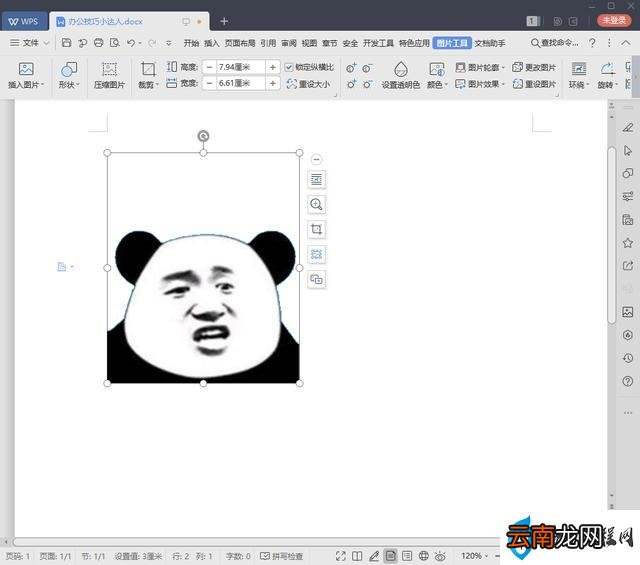Click the WPS home button
Viewport: 640px width, 565px height.
[24, 21]
